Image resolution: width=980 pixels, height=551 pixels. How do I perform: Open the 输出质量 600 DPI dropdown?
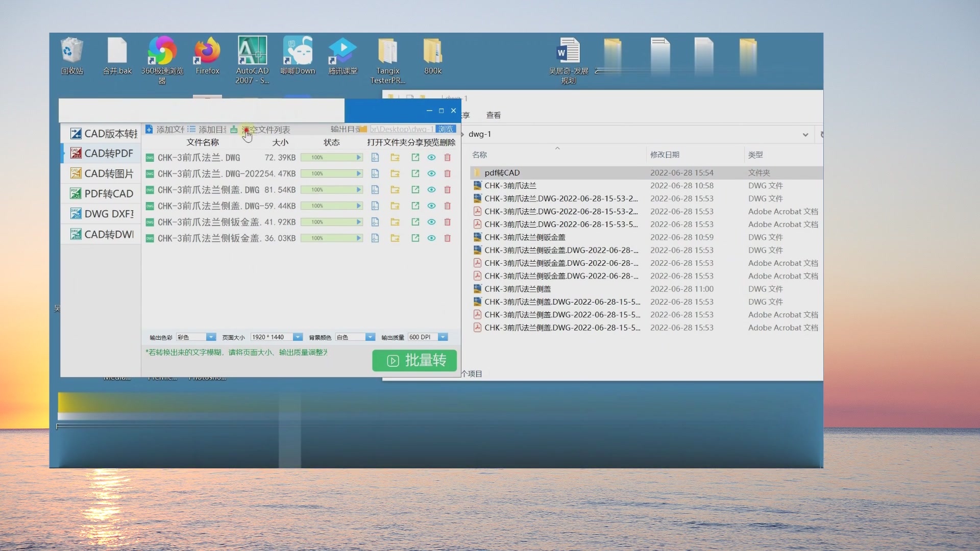click(x=443, y=337)
